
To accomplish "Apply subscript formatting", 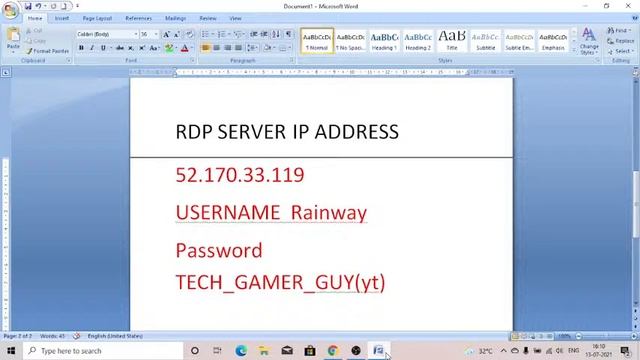I will click(131, 48).
